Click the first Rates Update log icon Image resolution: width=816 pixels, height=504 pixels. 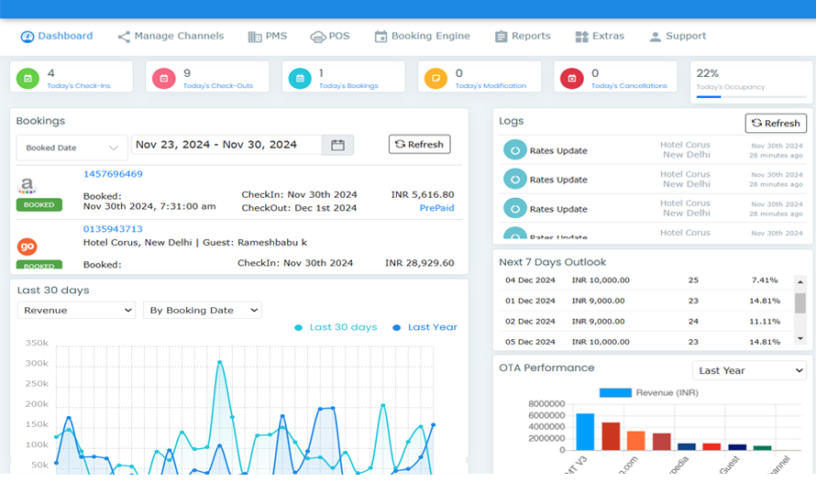click(514, 151)
